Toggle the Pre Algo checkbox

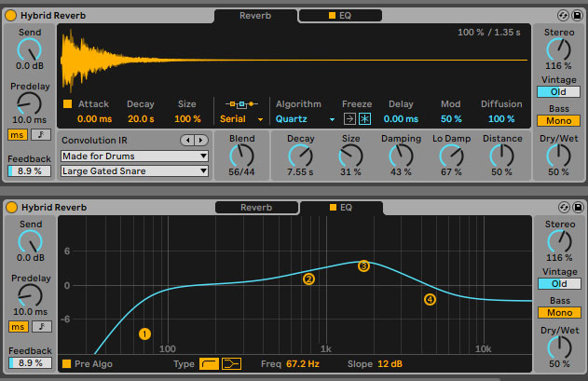[x=67, y=363]
